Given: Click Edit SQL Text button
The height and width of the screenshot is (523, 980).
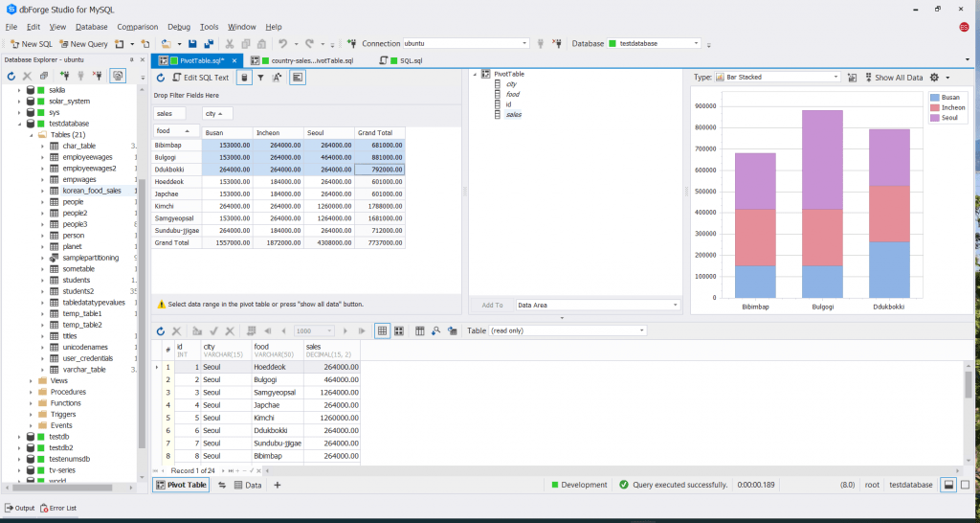Looking at the screenshot, I should coord(201,78).
